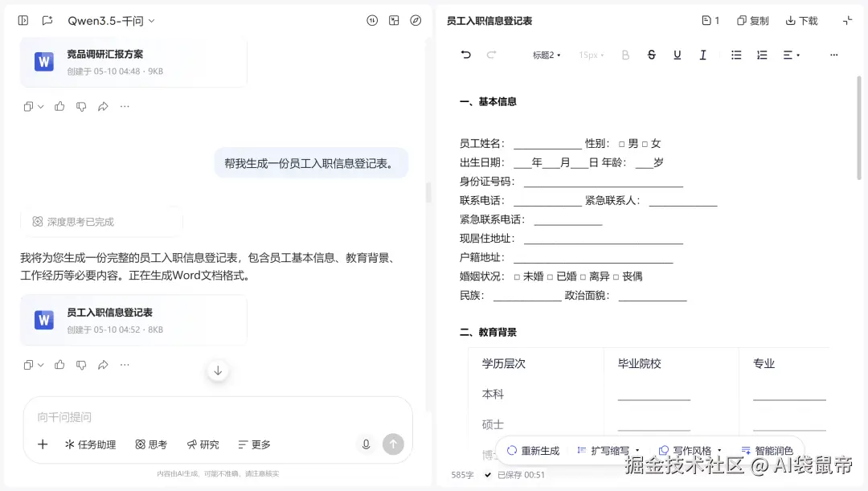Click the 一、基本信息 heading in the document

489,101
